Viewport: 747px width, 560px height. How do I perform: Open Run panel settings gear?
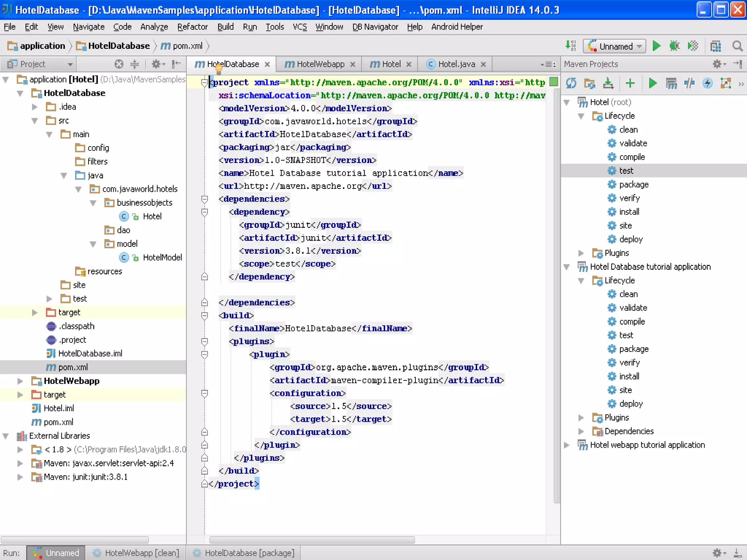pyautogui.click(x=719, y=553)
